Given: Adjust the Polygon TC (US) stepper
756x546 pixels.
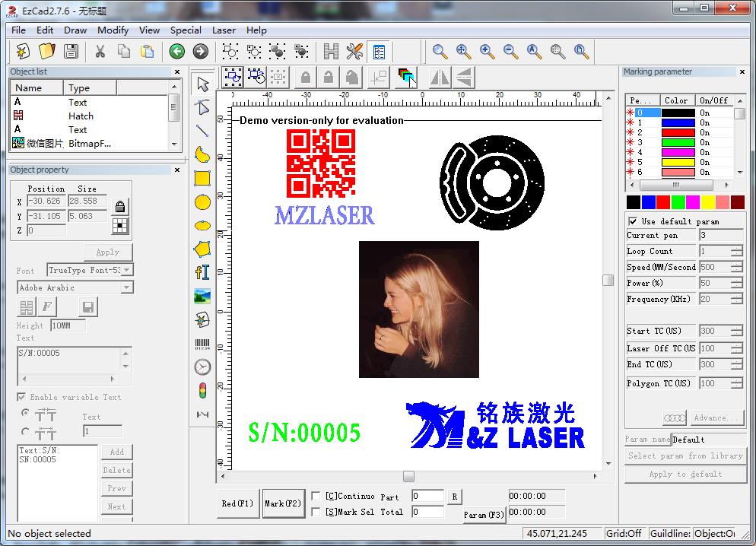Looking at the screenshot, I should click(737, 383).
